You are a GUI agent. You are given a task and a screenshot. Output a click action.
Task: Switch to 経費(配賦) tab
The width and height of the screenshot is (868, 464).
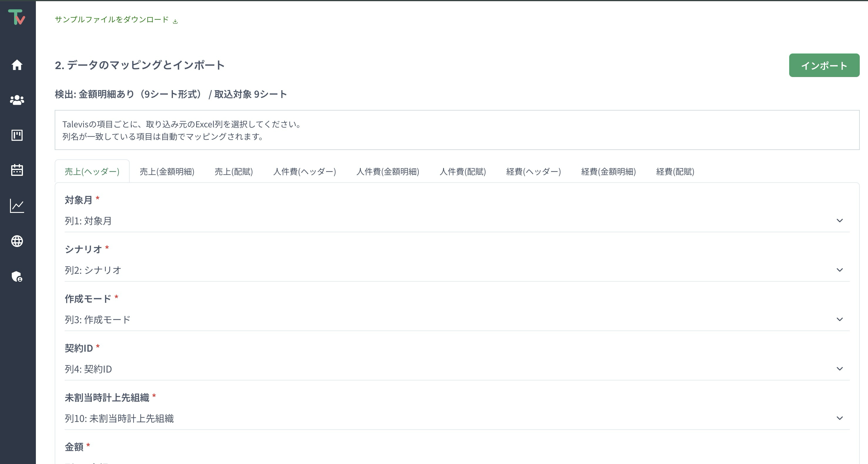[675, 171]
